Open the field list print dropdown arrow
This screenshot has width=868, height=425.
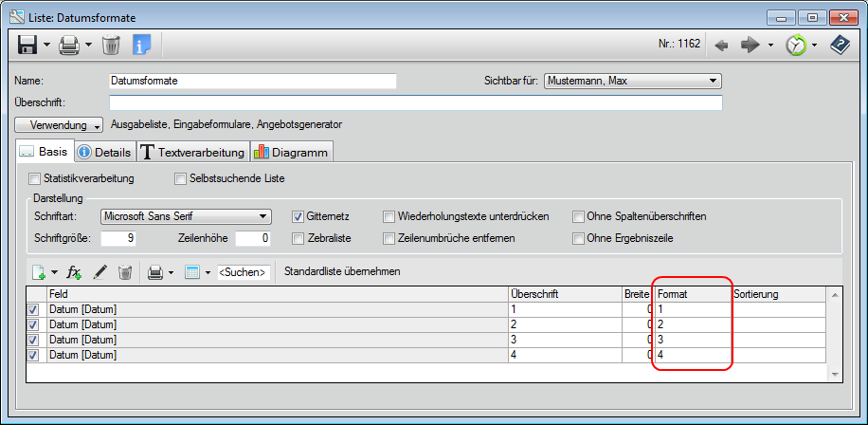[172, 272]
